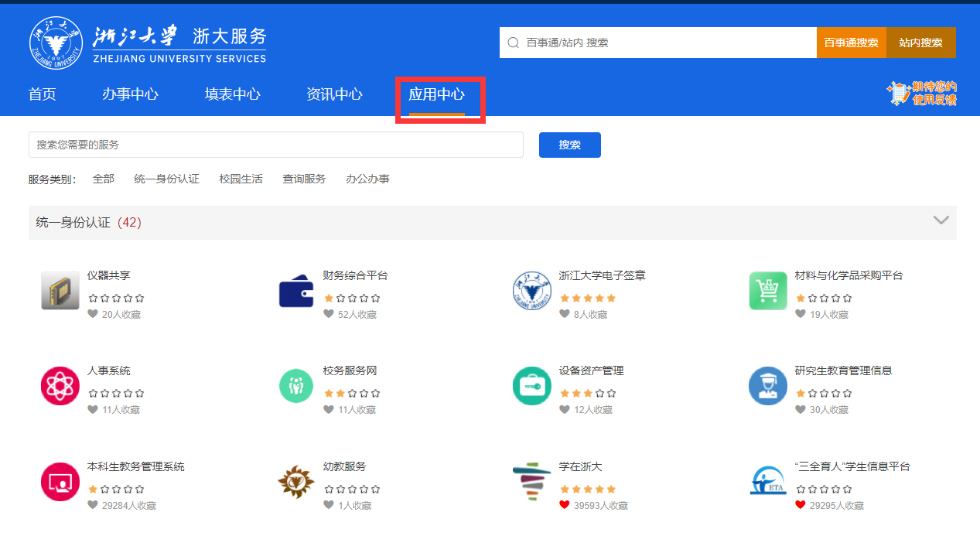Open the 研究生教育管理信息 graduate icon

click(x=768, y=386)
